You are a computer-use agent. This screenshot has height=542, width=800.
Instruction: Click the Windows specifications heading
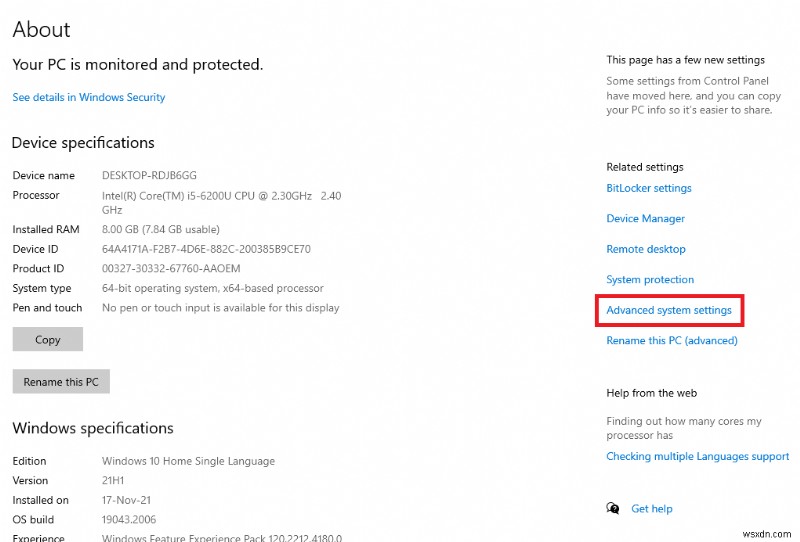click(93, 428)
